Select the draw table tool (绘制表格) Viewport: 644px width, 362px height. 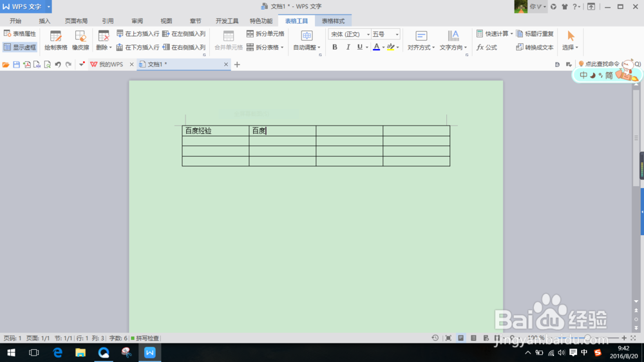pos(56,41)
